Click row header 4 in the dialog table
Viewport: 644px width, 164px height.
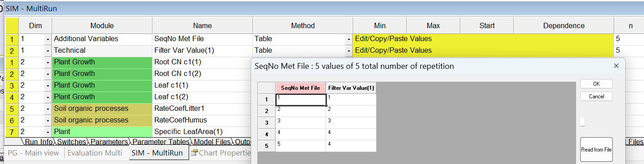[267, 135]
